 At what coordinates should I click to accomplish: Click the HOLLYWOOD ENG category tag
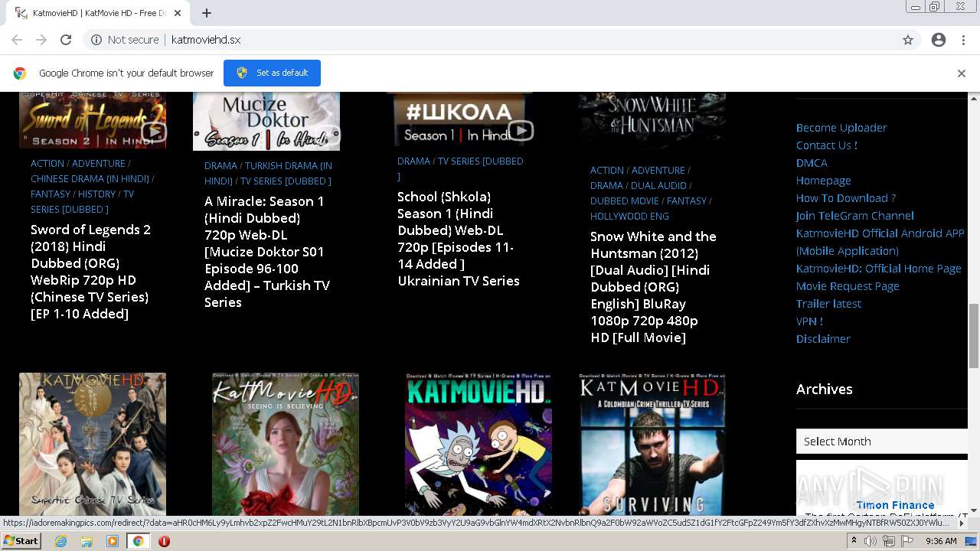click(x=629, y=216)
